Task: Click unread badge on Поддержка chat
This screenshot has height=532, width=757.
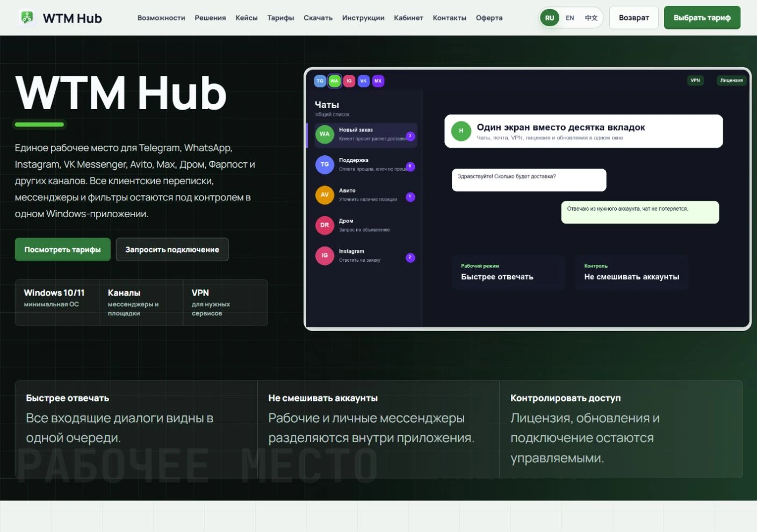Action: (x=410, y=167)
